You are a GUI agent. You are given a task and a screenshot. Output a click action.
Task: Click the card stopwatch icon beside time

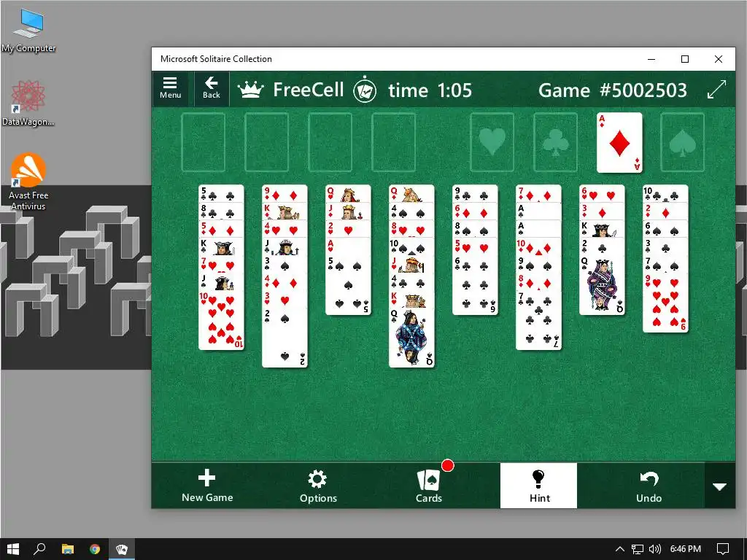click(x=365, y=89)
